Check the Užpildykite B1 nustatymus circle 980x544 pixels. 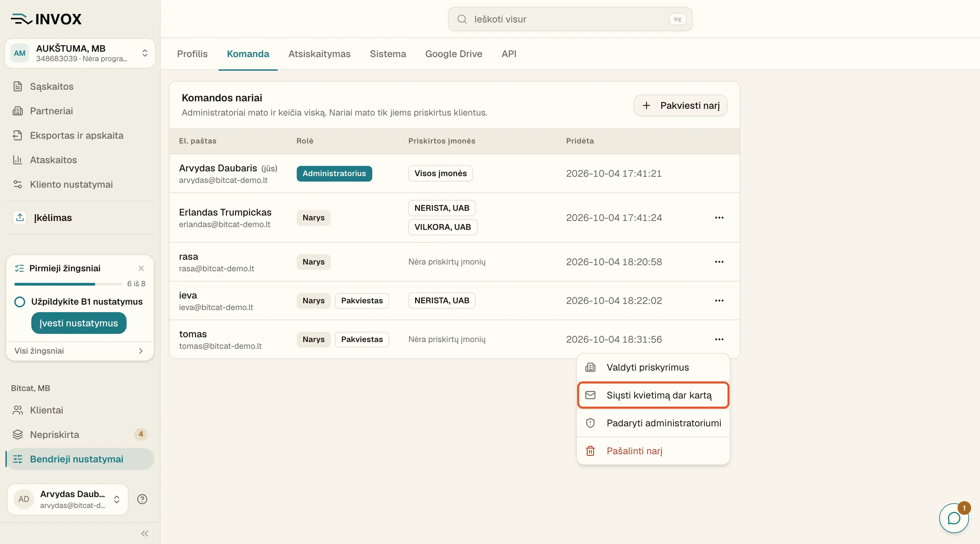click(x=20, y=302)
